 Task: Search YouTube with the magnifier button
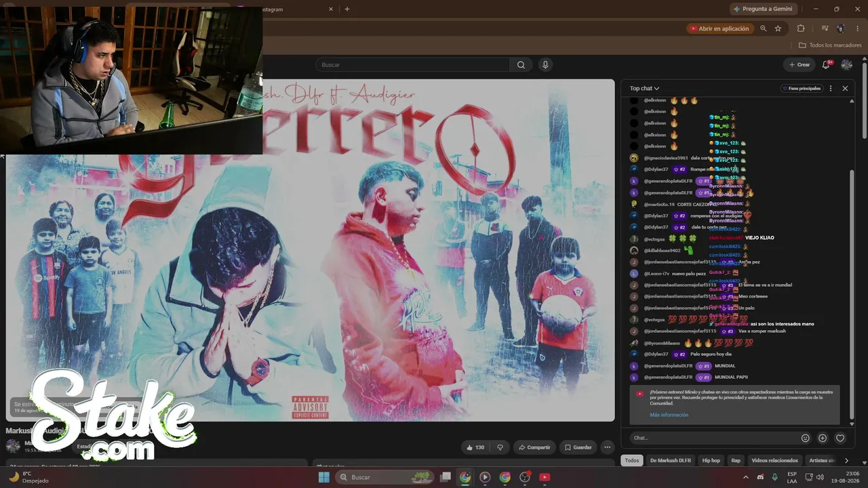[521, 65]
